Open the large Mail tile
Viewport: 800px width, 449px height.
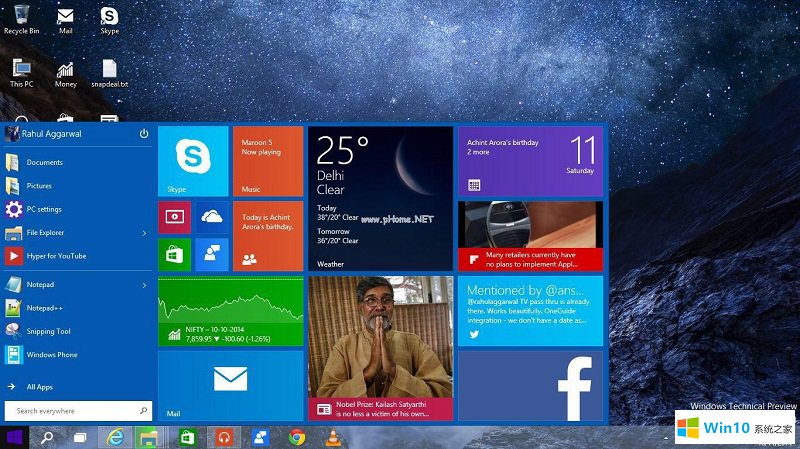point(231,386)
